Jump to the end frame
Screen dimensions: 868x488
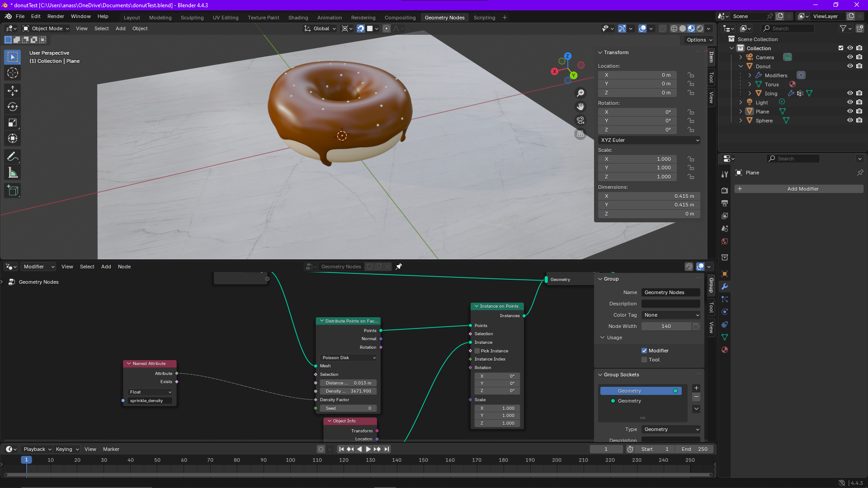point(387,449)
